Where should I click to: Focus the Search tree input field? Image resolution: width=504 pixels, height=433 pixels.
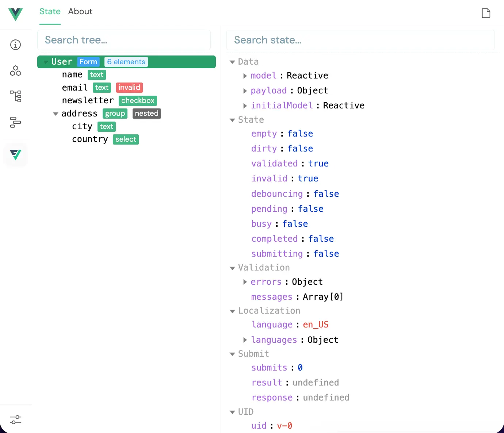[x=124, y=40]
